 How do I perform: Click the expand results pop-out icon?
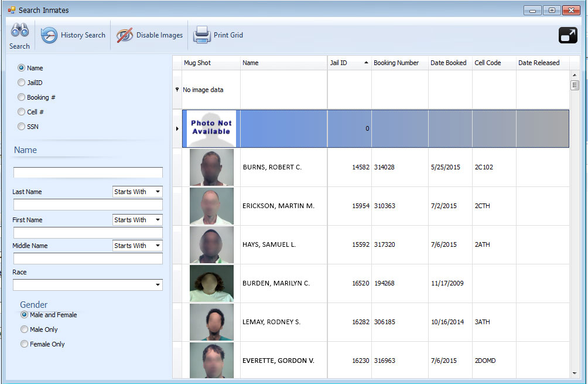point(567,35)
